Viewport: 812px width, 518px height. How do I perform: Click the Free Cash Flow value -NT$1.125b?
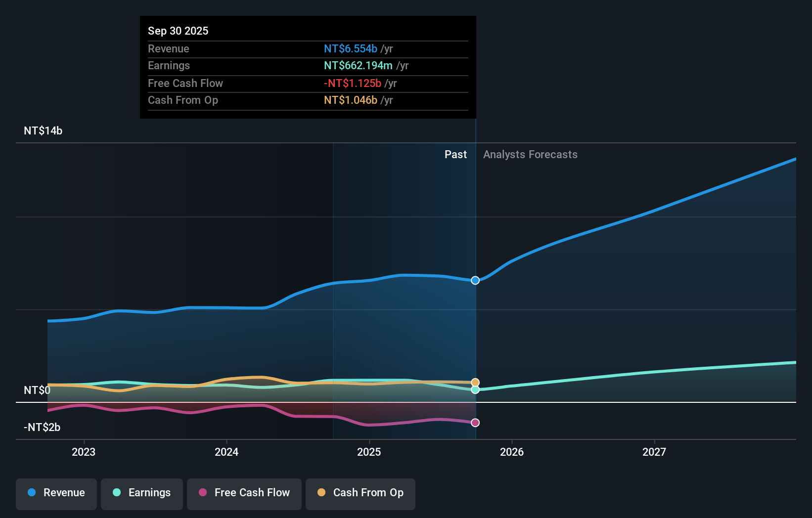[353, 84]
